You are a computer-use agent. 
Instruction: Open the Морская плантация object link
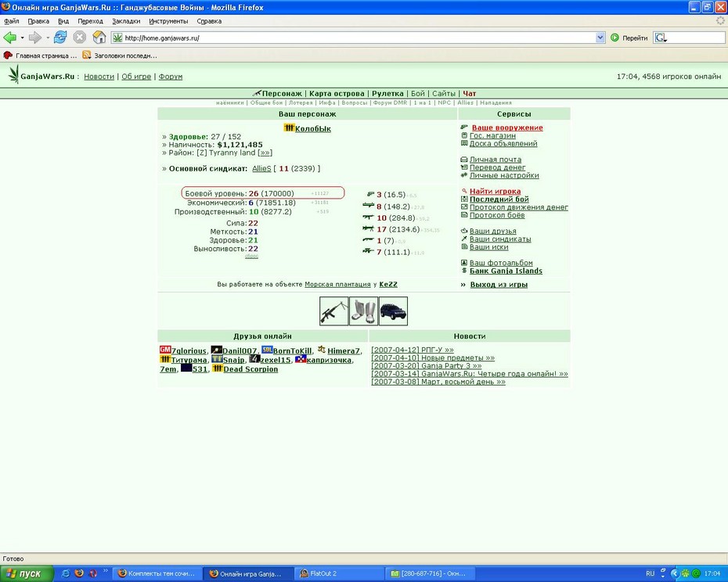[x=337, y=285]
